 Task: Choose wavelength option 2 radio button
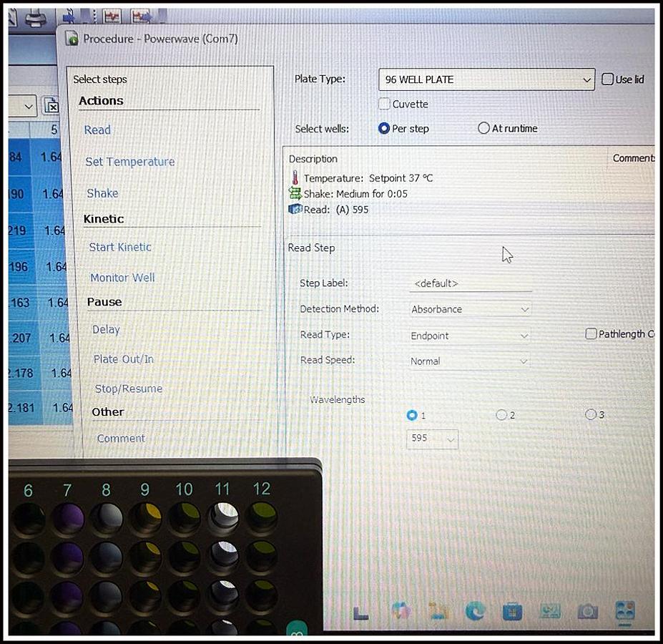(501, 415)
